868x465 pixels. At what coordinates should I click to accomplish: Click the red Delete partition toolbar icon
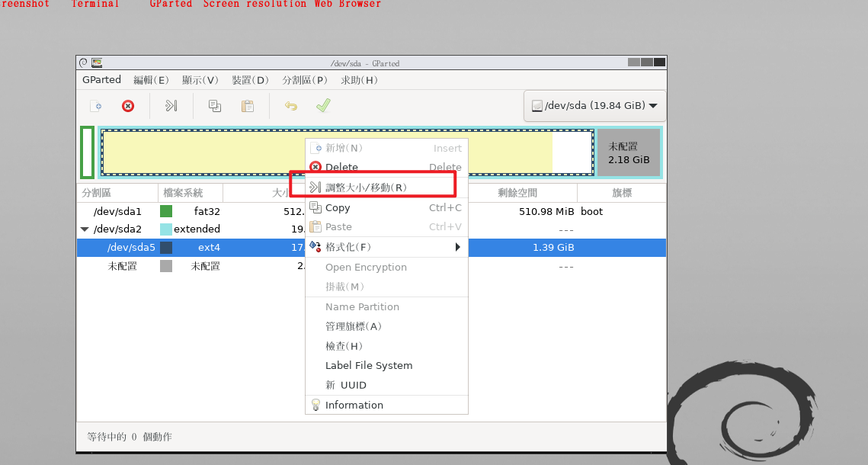coord(128,106)
